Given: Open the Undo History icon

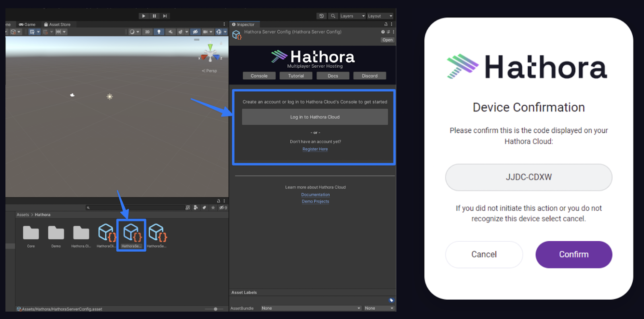Looking at the screenshot, I should coord(321,16).
